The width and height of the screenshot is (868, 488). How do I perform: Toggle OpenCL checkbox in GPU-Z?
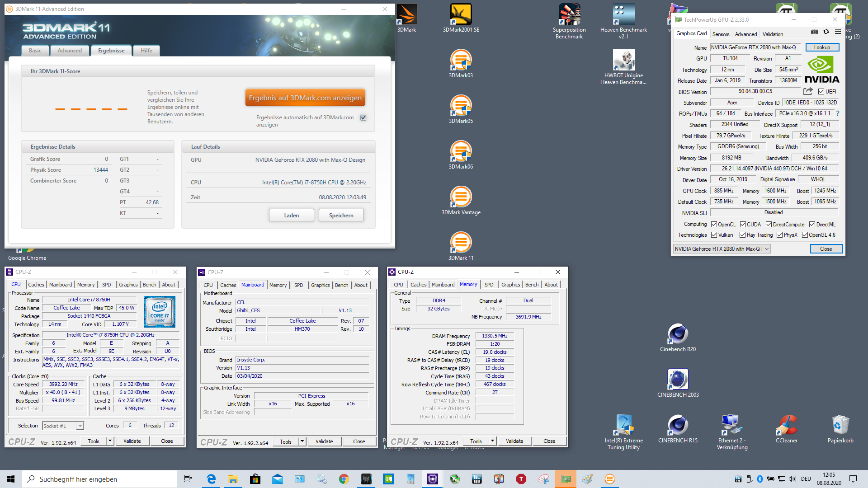[714, 225]
